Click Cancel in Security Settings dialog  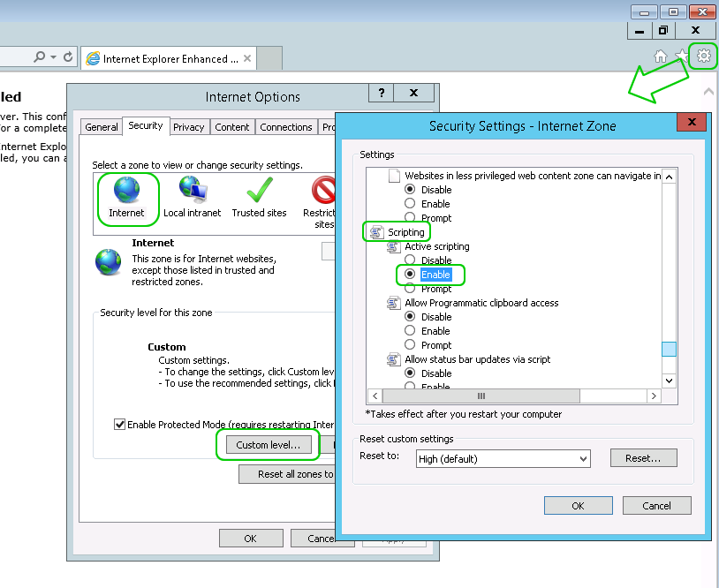click(656, 506)
